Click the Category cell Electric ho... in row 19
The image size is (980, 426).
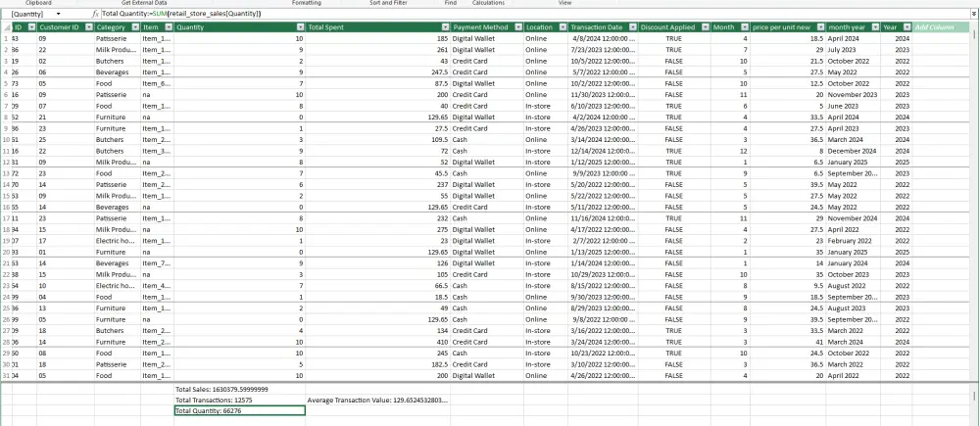(118, 241)
